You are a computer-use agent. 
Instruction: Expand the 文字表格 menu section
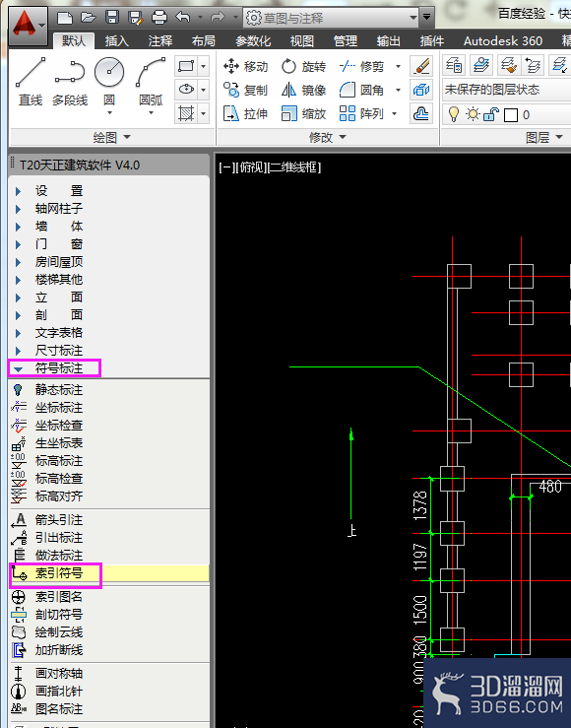(x=58, y=333)
